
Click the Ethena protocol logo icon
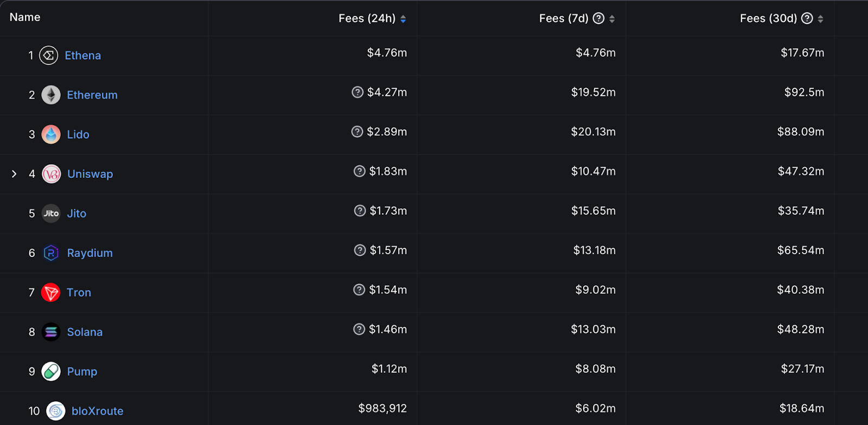[x=49, y=55]
